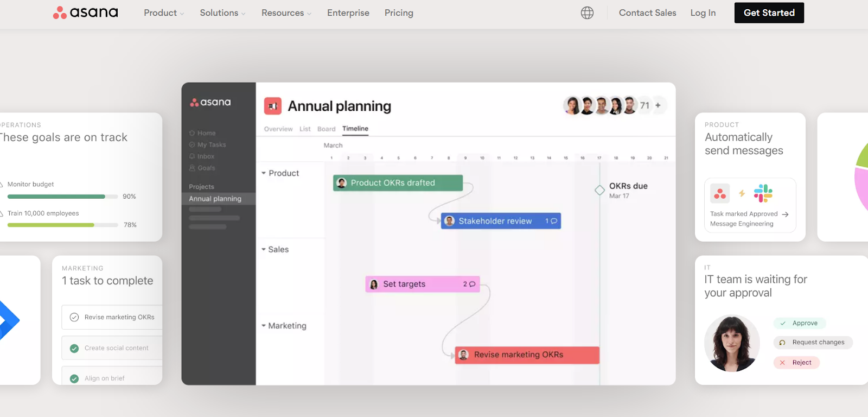Viewport: 868px width, 417px height.
Task: Select Annual planning in the sidebar projects
Action: tap(219, 199)
